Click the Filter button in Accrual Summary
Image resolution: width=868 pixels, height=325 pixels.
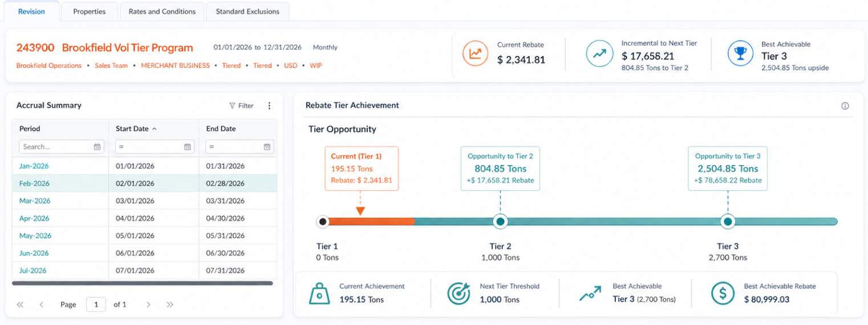(241, 106)
